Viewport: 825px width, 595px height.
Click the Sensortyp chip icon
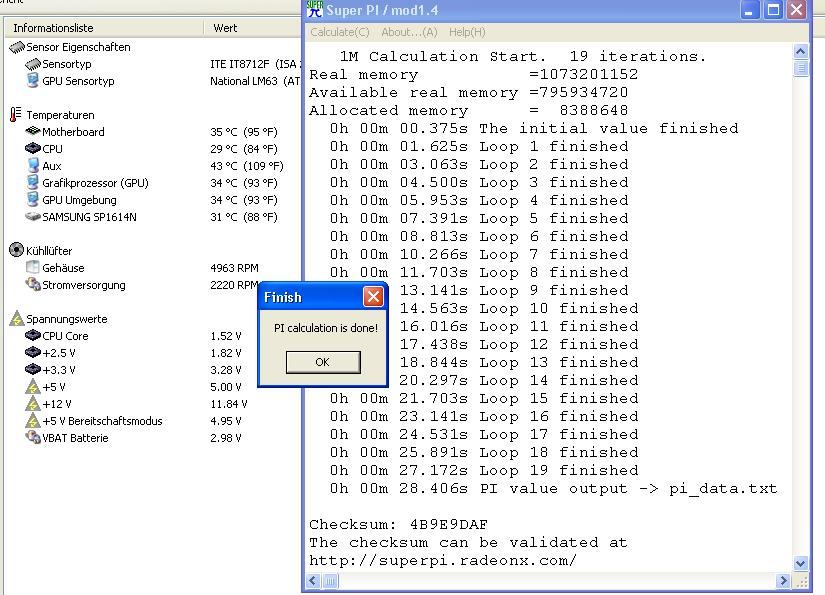click(33, 64)
